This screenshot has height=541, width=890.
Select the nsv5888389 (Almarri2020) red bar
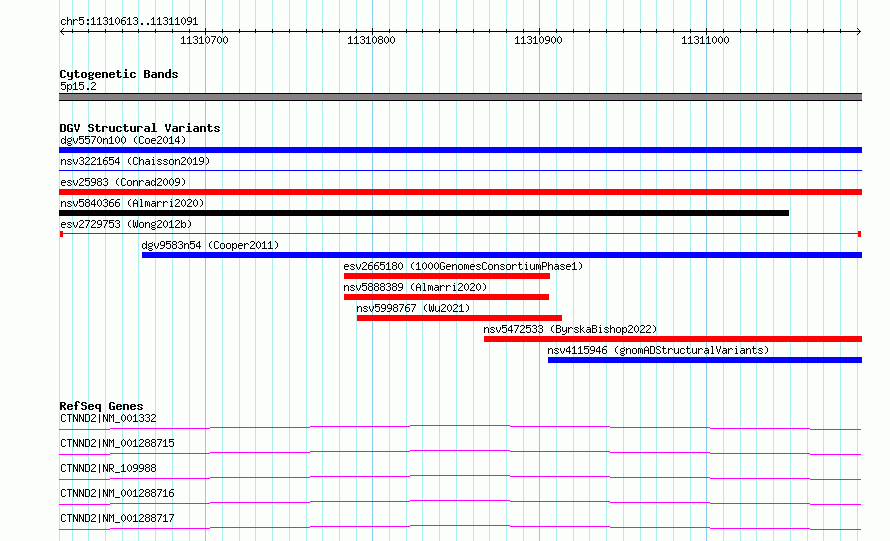[x=446, y=297]
